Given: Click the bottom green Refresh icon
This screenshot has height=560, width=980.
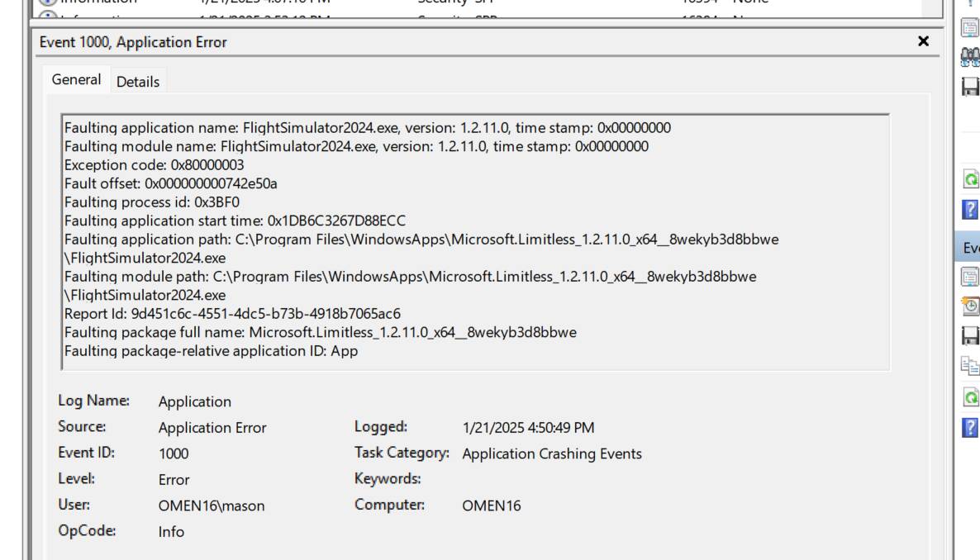Looking at the screenshot, I should click(x=971, y=397).
